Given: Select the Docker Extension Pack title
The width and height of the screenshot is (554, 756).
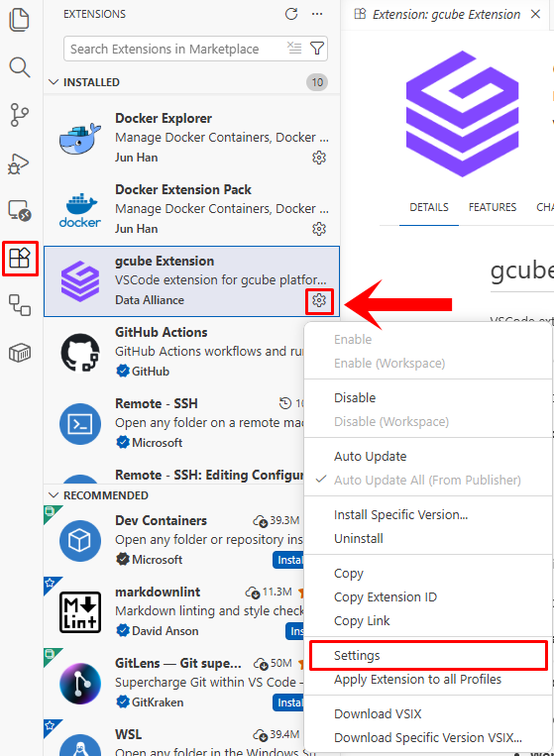Looking at the screenshot, I should [x=183, y=189].
